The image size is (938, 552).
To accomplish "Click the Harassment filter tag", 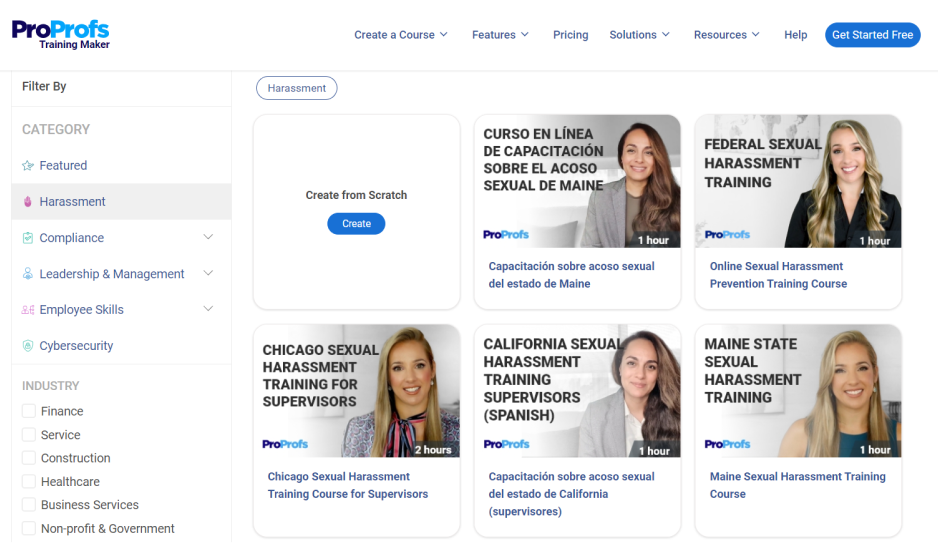I will [x=297, y=88].
